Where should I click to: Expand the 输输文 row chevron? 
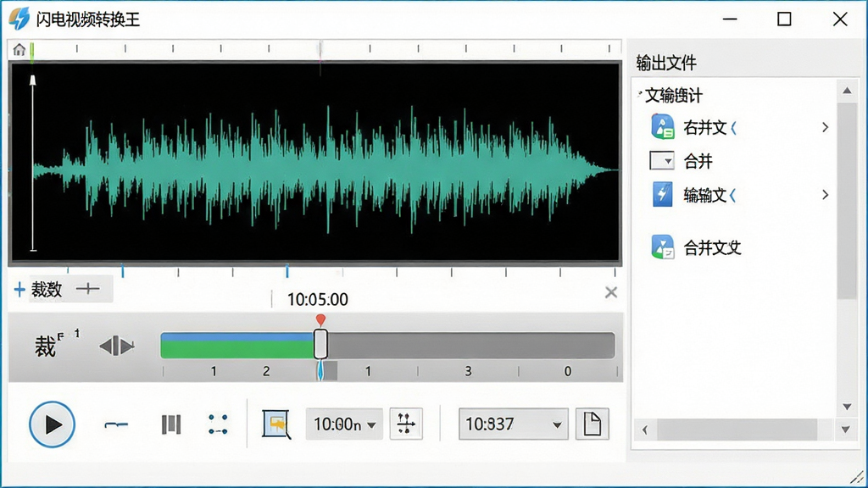(x=826, y=194)
